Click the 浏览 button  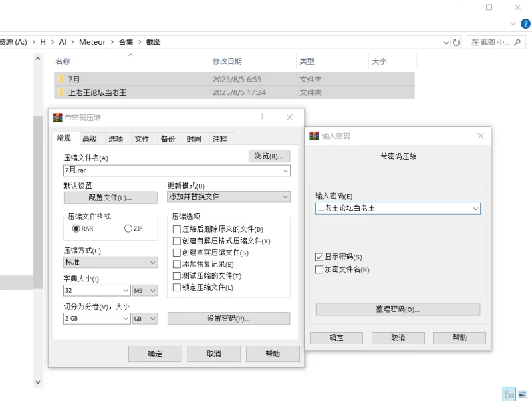click(x=269, y=156)
